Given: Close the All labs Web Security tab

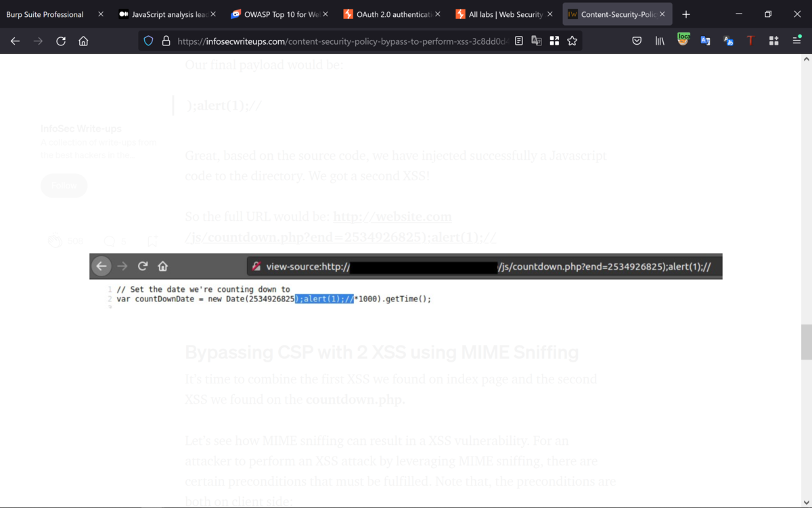Looking at the screenshot, I should pyautogui.click(x=549, y=14).
